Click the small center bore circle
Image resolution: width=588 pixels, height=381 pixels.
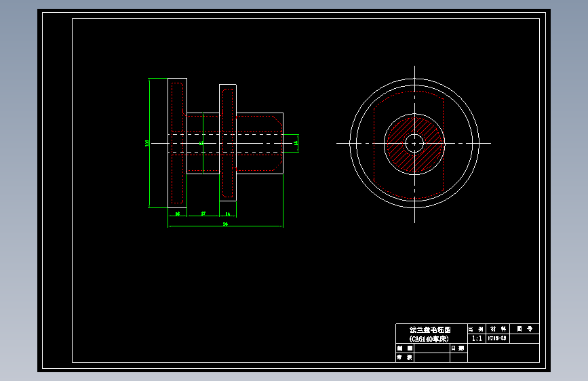(414, 143)
